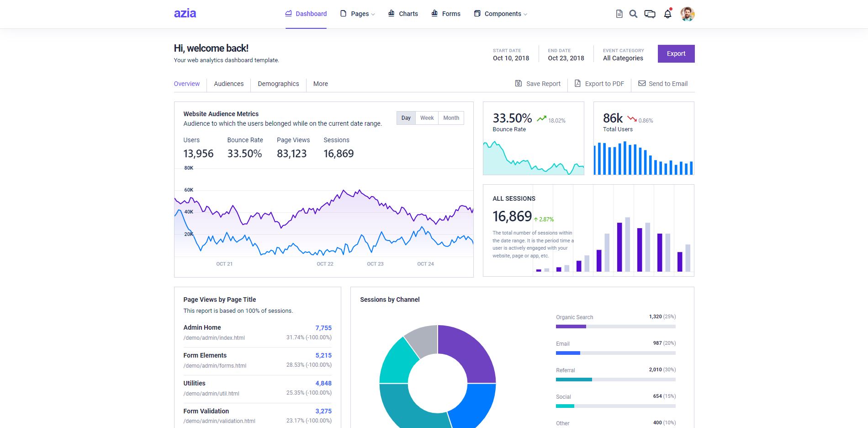This screenshot has width=868, height=428.
Task: Open the messages chat icon
Action: click(x=650, y=14)
